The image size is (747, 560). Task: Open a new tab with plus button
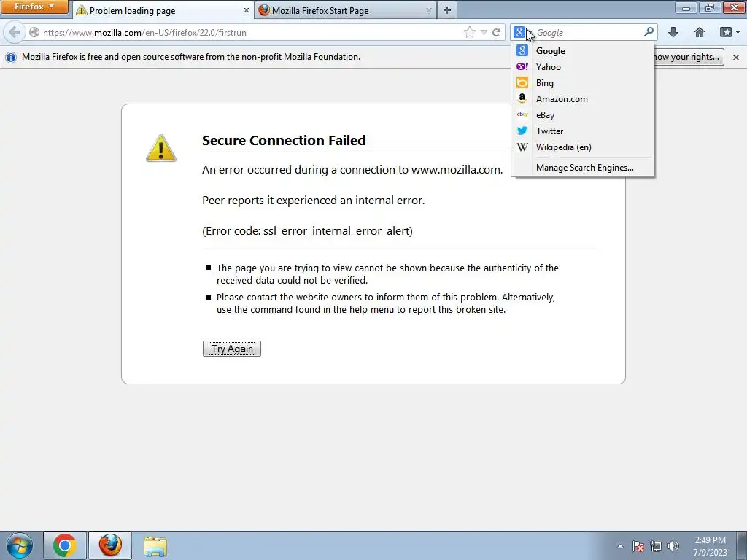pyautogui.click(x=447, y=10)
